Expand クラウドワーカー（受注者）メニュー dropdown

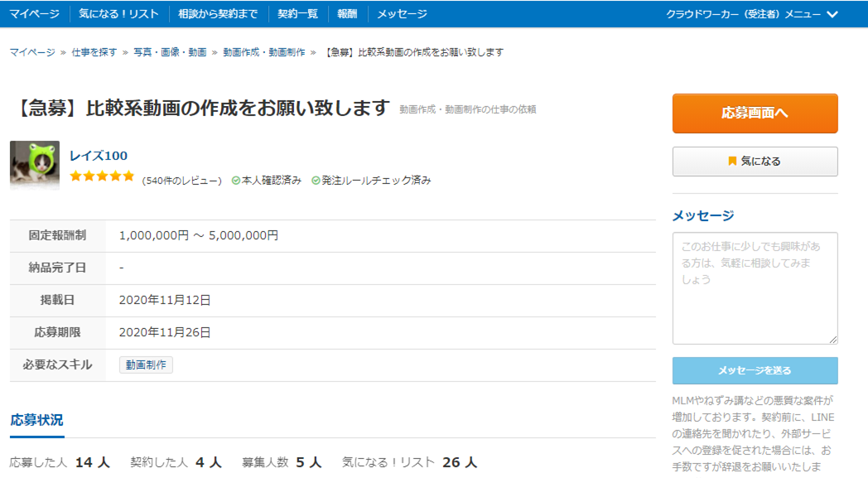(x=752, y=14)
